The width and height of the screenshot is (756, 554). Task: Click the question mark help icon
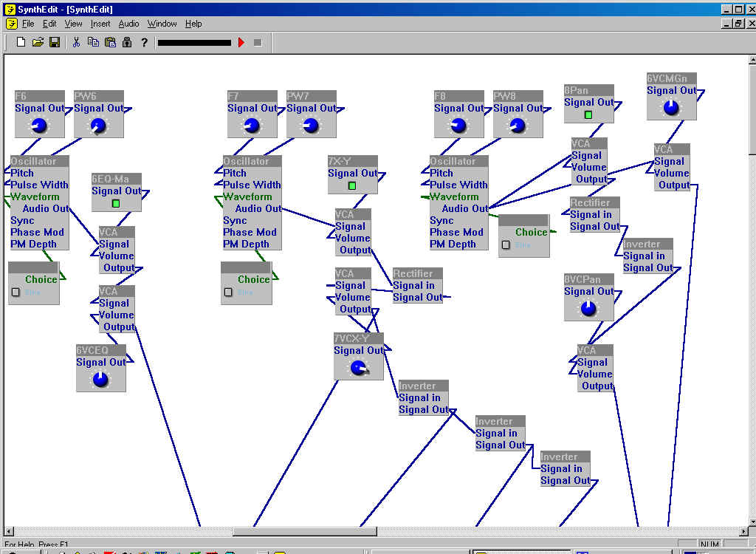pos(144,43)
